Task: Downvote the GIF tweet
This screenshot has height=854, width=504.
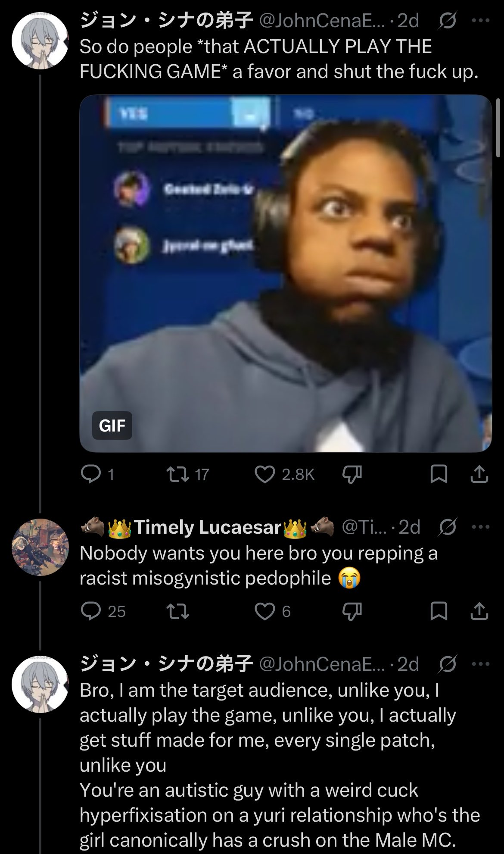Action: coord(352,475)
